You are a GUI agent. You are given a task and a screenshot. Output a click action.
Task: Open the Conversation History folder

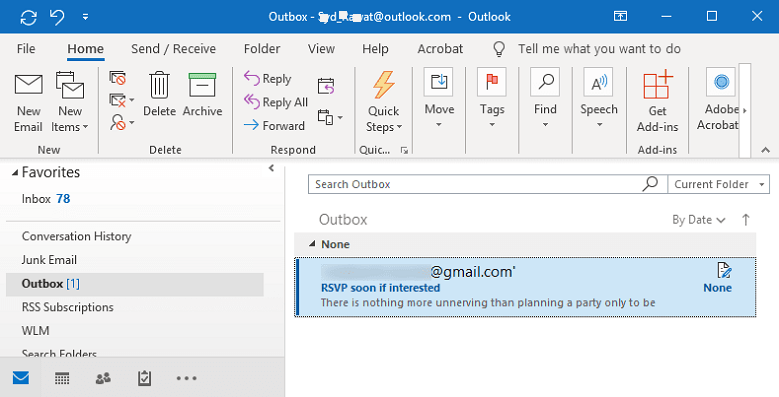[77, 236]
